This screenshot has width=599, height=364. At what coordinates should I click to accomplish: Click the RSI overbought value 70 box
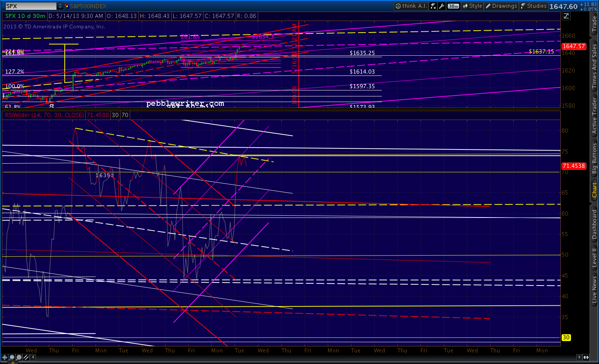coord(125,115)
